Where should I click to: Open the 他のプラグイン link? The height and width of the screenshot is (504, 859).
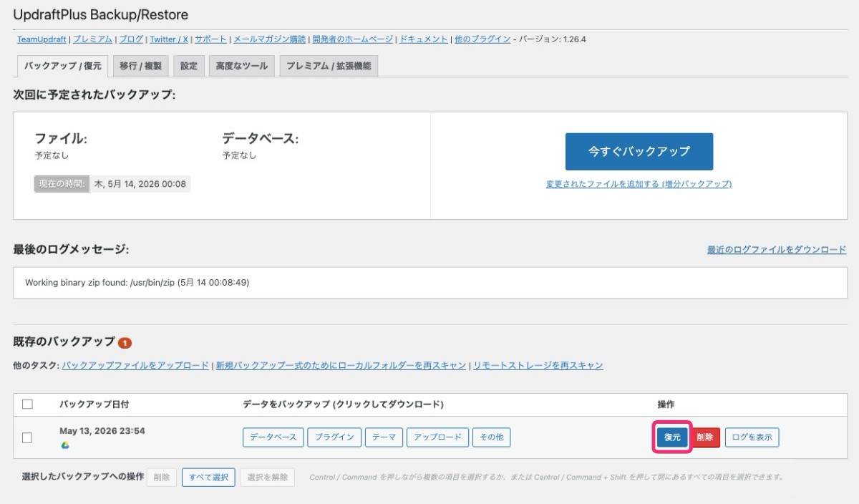pyautogui.click(x=482, y=39)
